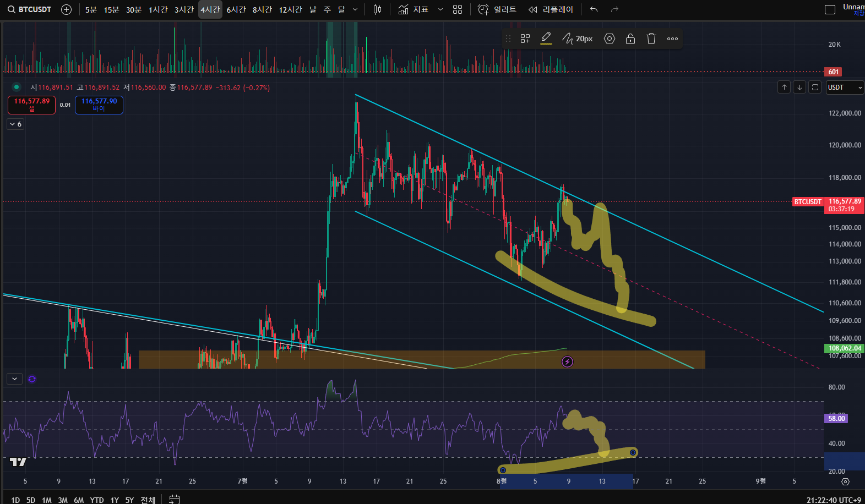The height and width of the screenshot is (504, 865).
Task: Open the USDT currency dropdown
Action: point(845,87)
